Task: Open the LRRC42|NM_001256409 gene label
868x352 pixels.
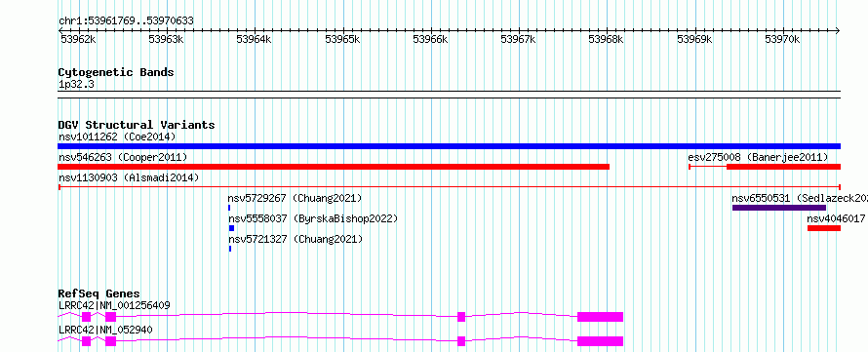Action: pos(114,305)
